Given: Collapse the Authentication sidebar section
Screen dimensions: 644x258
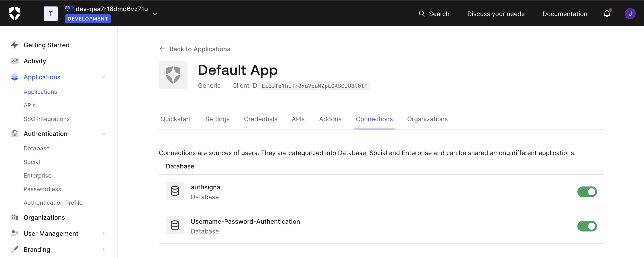Looking at the screenshot, I should pos(103,134).
